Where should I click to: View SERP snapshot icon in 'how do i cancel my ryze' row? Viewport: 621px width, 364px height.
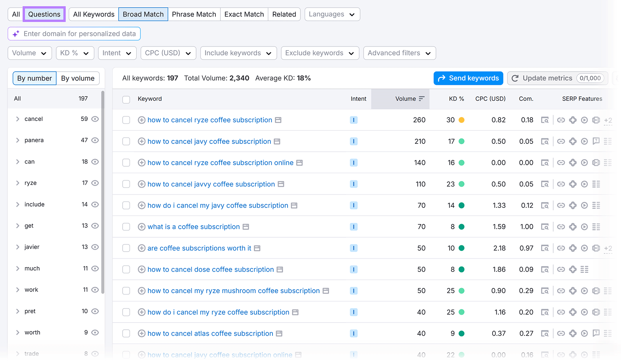(x=545, y=312)
